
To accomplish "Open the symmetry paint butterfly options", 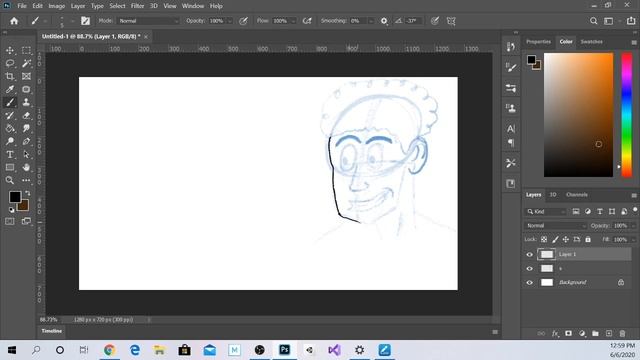I will (451, 21).
